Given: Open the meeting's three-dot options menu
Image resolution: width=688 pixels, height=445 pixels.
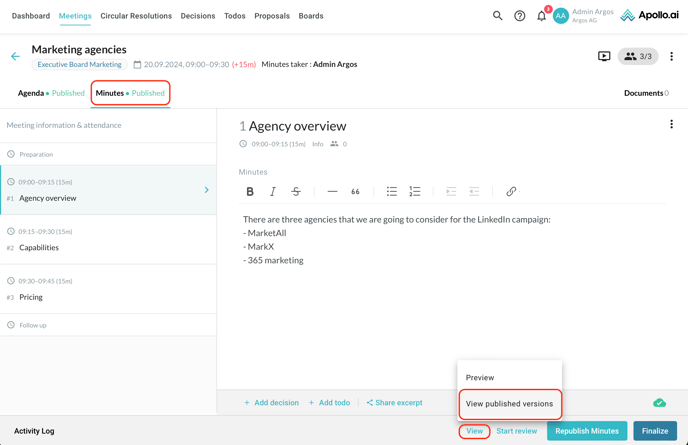Looking at the screenshot, I should point(671,56).
